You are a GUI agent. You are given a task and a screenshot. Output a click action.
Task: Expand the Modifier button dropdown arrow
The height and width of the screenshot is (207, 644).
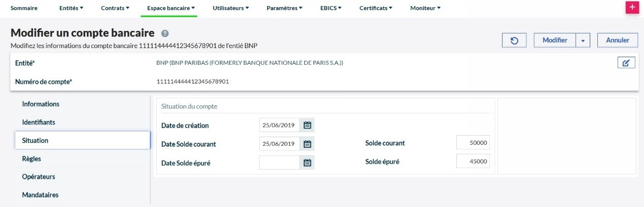583,40
